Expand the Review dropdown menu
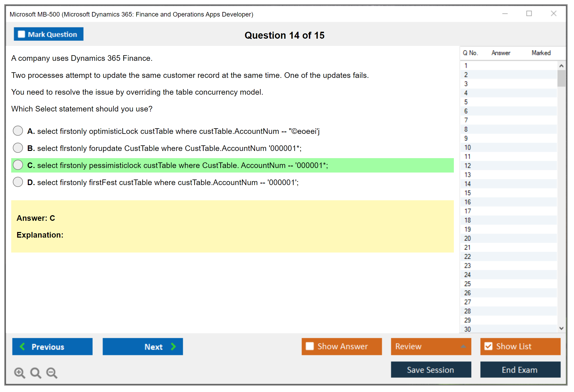Screen dimensions: 574x392 [463, 346]
